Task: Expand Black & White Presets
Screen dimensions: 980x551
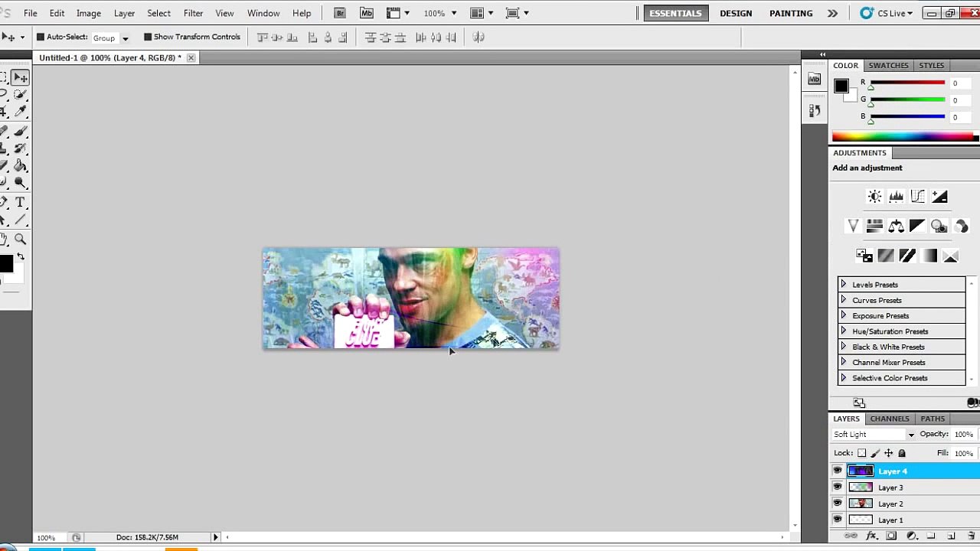Action: pyautogui.click(x=844, y=347)
